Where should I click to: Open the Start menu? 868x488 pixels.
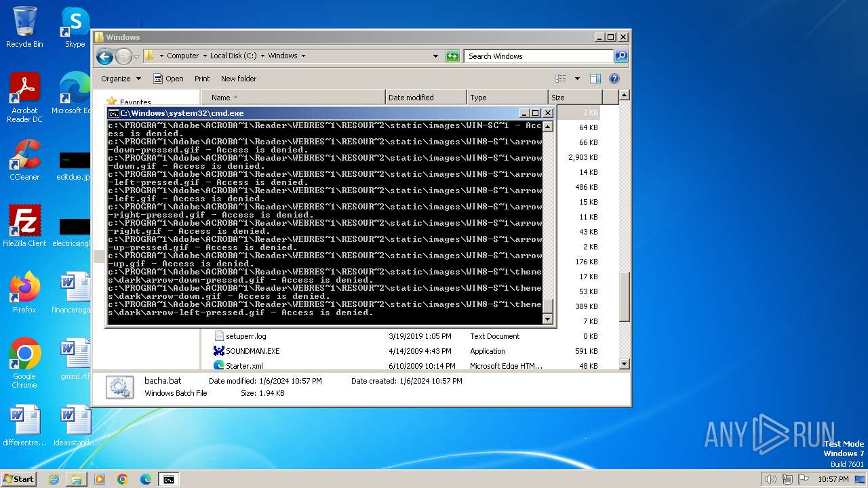(19, 479)
